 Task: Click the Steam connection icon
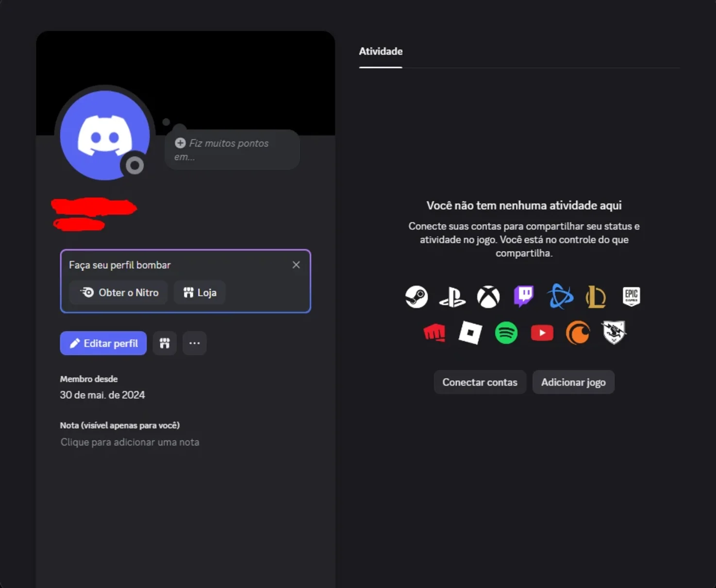tap(416, 296)
